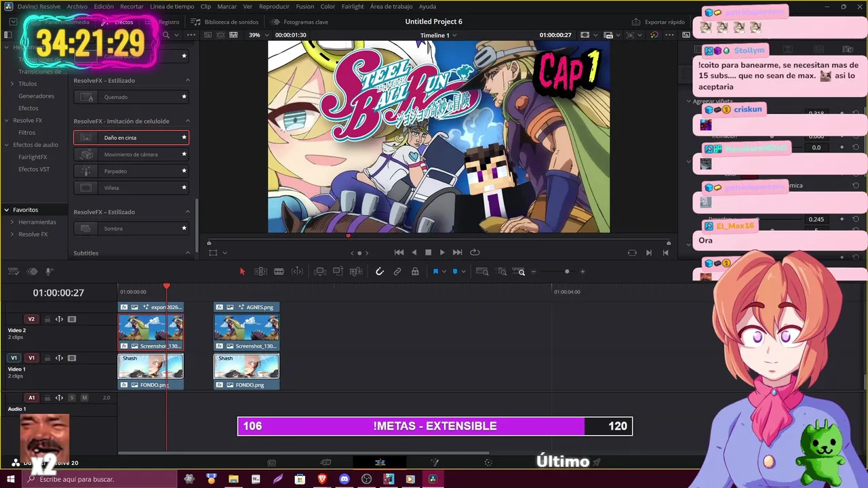Click the insert clip icon

click(x=320, y=272)
